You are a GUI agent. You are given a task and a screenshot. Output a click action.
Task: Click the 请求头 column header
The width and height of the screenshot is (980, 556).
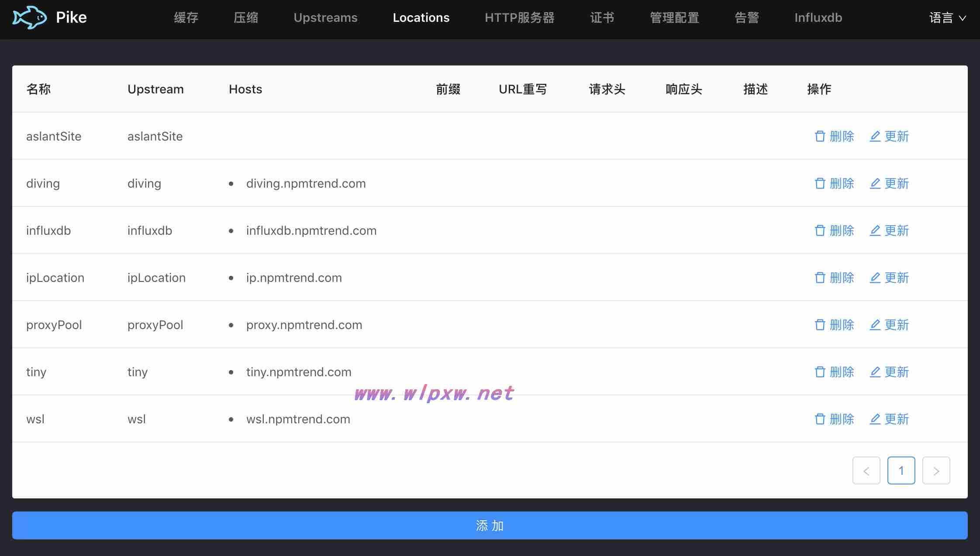(x=607, y=89)
